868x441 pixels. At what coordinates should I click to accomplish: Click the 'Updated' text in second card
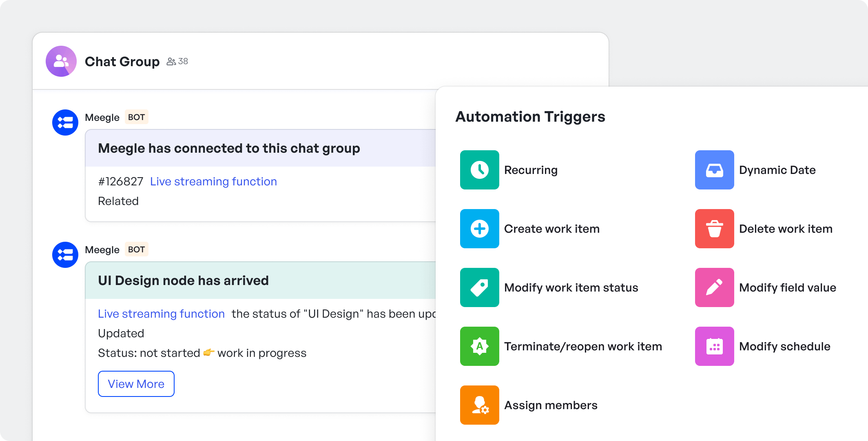click(121, 333)
